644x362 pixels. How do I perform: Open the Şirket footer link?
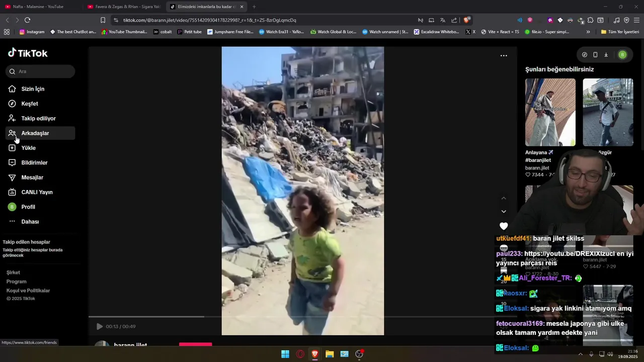coord(13,273)
